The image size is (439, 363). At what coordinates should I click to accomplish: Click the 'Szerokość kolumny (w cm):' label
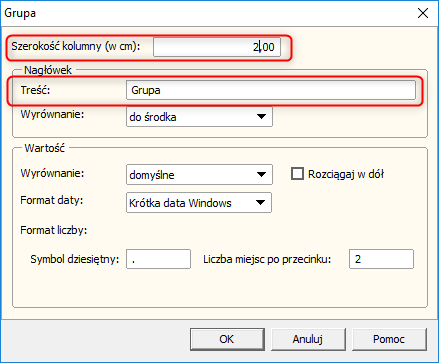coord(76,46)
